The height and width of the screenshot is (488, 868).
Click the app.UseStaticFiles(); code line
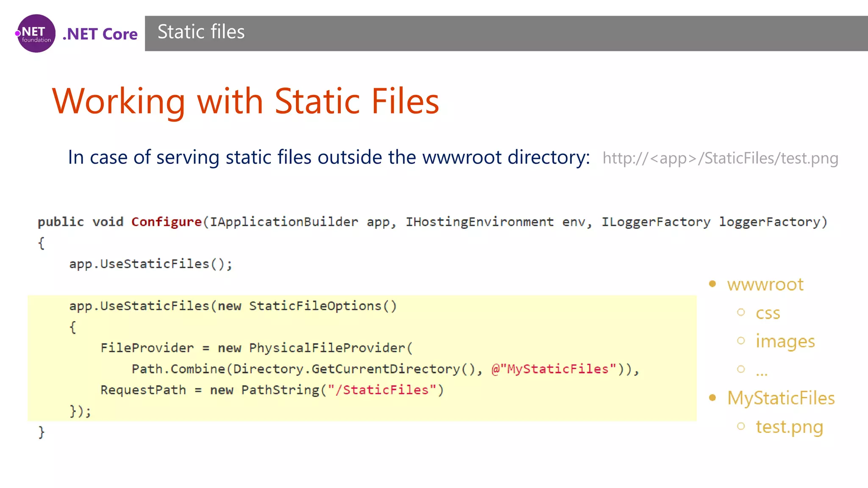(150, 264)
